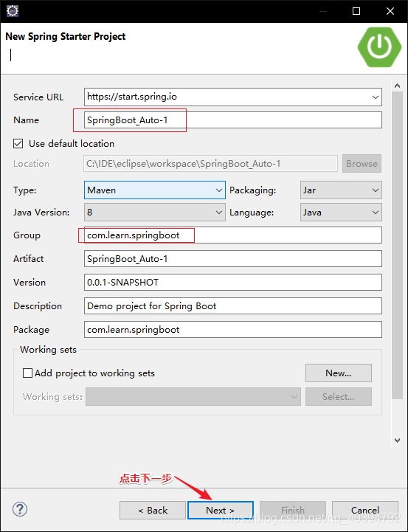Cancel the new project wizard

[365, 510]
